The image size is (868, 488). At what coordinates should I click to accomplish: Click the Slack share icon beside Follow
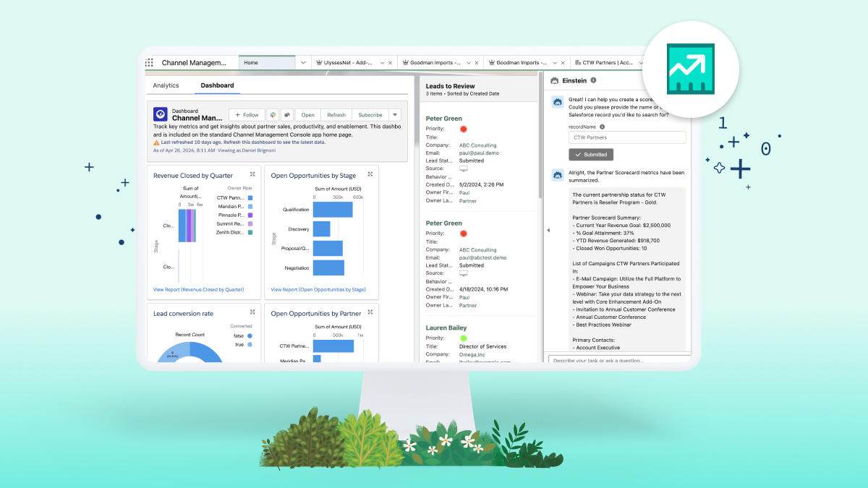click(273, 115)
